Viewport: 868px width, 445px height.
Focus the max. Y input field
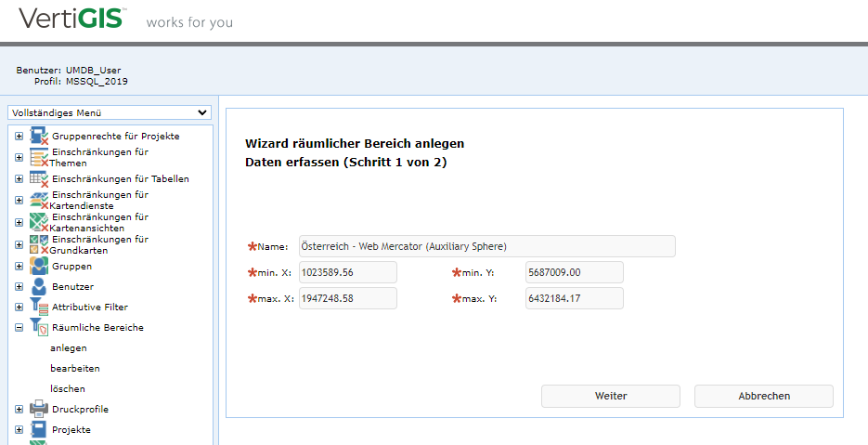pyautogui.click(x=575, y=298)
